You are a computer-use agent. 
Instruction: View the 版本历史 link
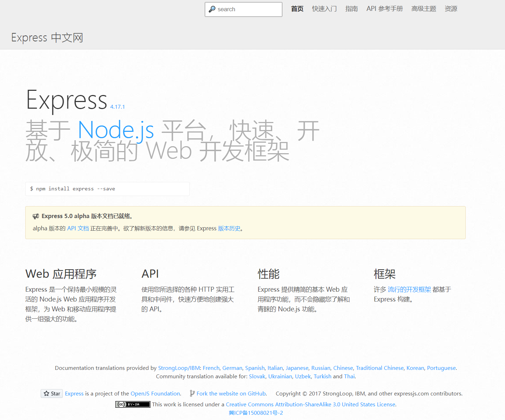coord(229,228)
